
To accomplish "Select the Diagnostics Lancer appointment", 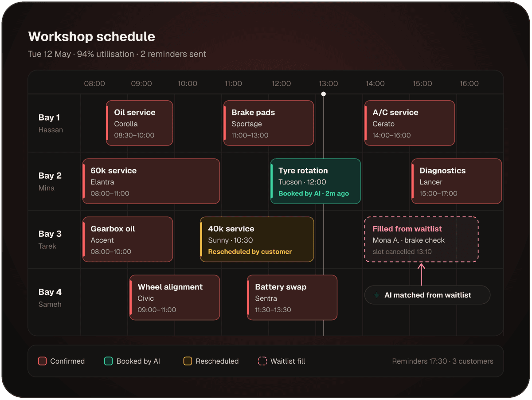I will pyautogui.click(x=456, y=181).
